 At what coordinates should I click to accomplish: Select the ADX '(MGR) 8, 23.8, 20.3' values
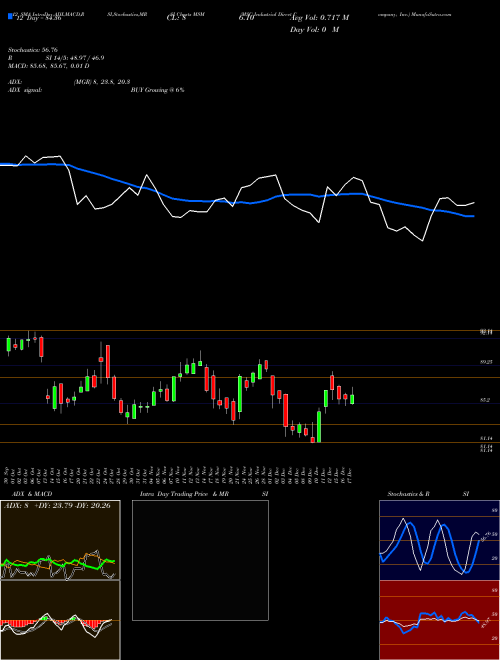101,82
